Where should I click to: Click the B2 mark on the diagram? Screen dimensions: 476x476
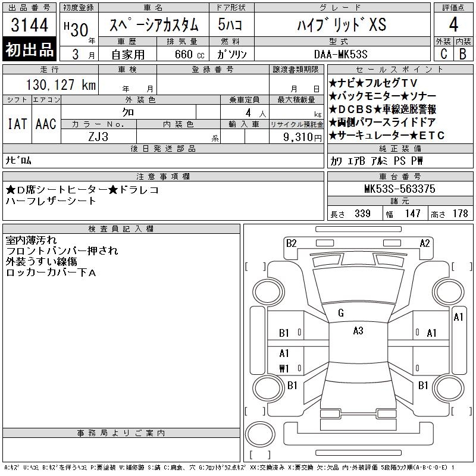pos(291,243)
